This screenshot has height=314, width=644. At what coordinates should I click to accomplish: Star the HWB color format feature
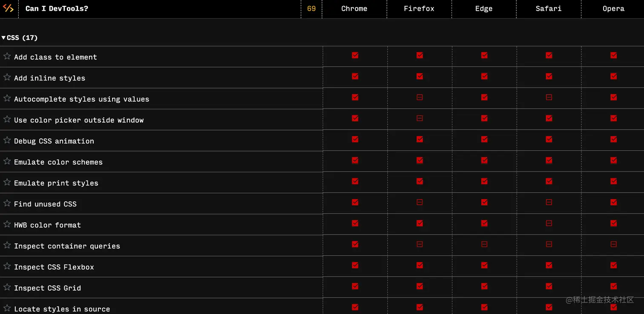[7, 224]
